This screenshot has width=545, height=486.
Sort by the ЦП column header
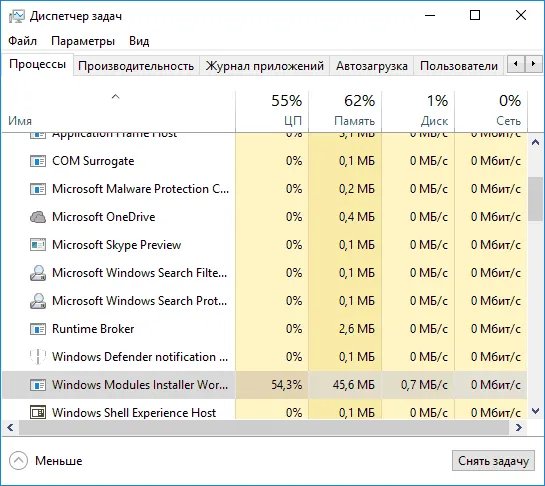click(x=272, y=111)
